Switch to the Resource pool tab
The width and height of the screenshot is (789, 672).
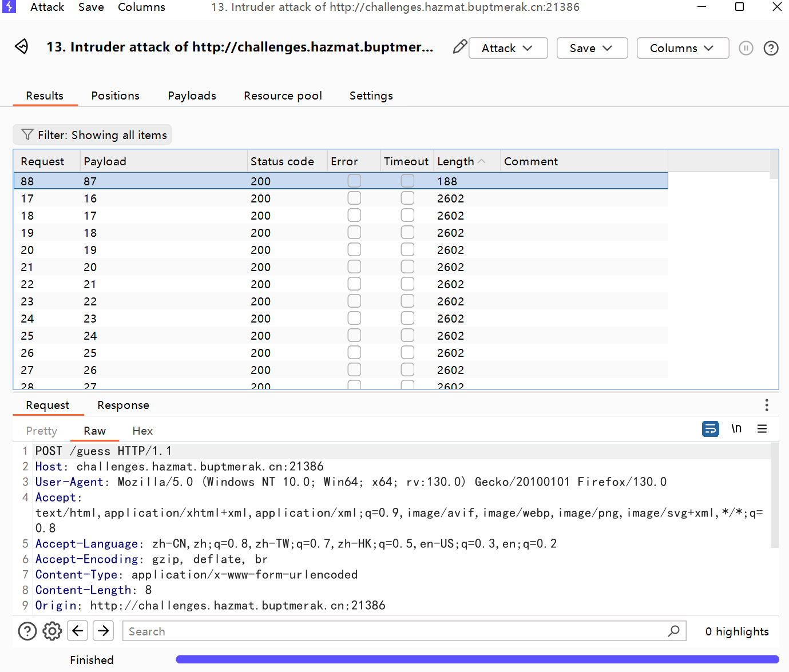tap(283, 96)
